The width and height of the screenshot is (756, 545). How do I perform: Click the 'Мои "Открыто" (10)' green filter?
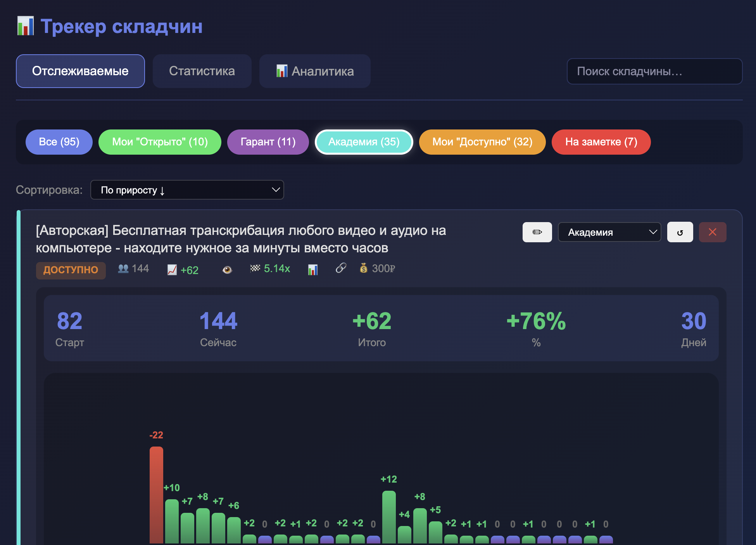point(160,142)
